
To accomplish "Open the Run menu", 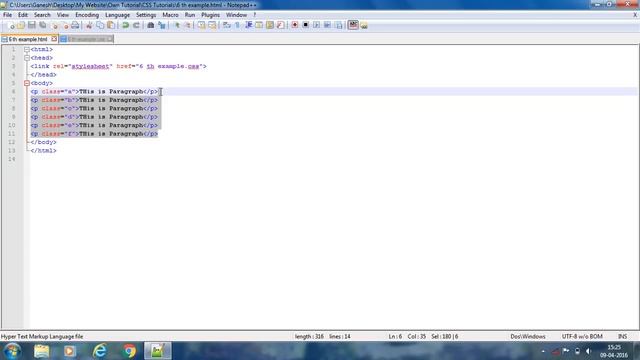I will pyautogui.click(x=190, y=15).
